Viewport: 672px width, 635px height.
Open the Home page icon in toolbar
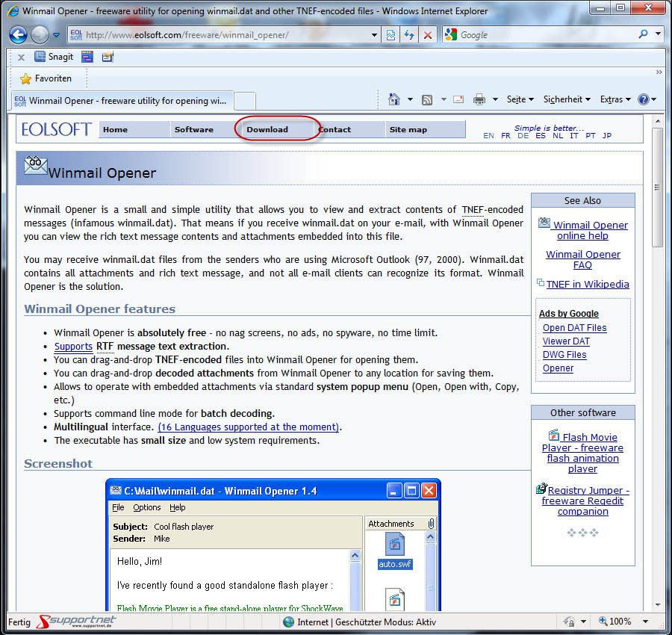pos(394,99)
